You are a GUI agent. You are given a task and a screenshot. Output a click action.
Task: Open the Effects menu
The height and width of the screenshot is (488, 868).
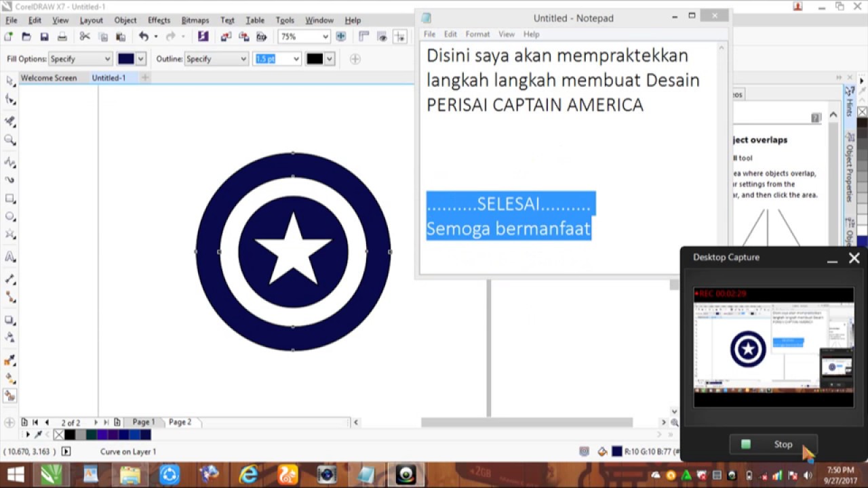click(159, 20)
